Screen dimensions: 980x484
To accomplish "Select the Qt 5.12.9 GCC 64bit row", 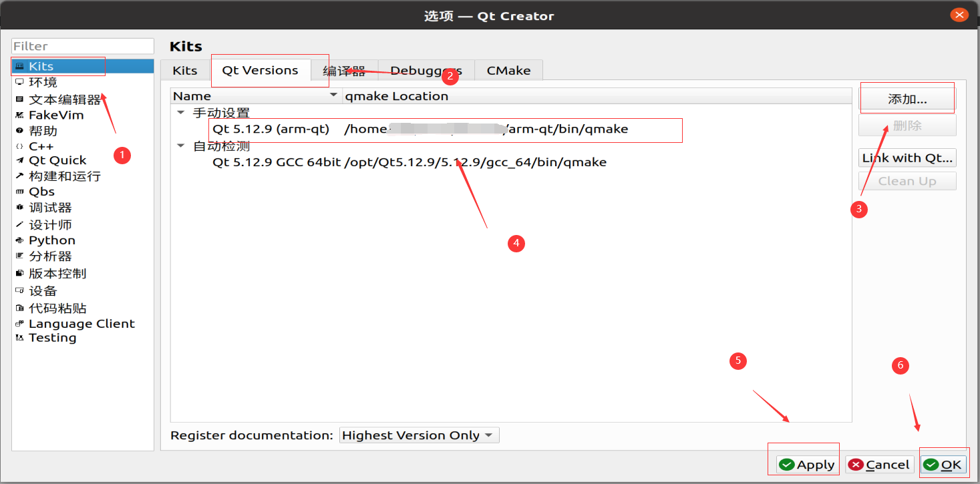I will tap(511, 162).
